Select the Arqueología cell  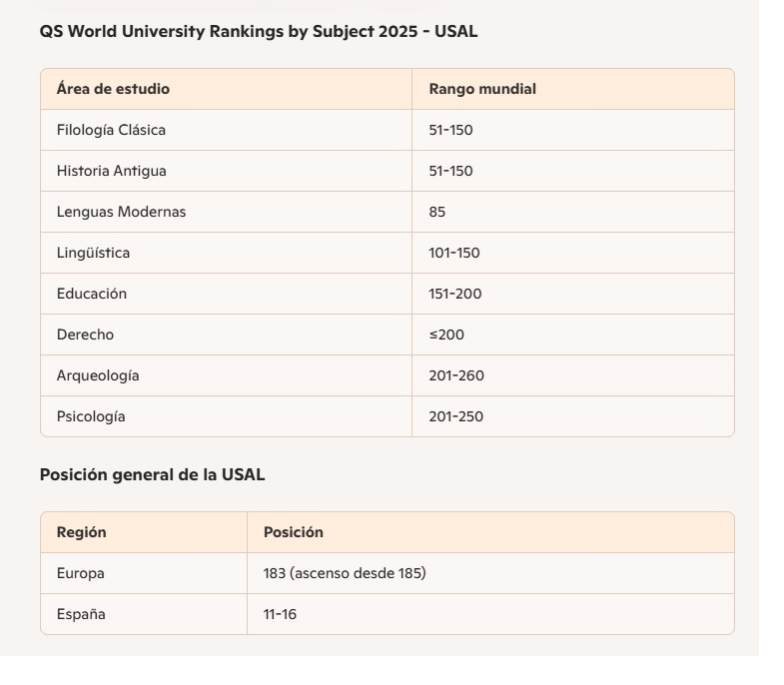(x=98, y=375)
